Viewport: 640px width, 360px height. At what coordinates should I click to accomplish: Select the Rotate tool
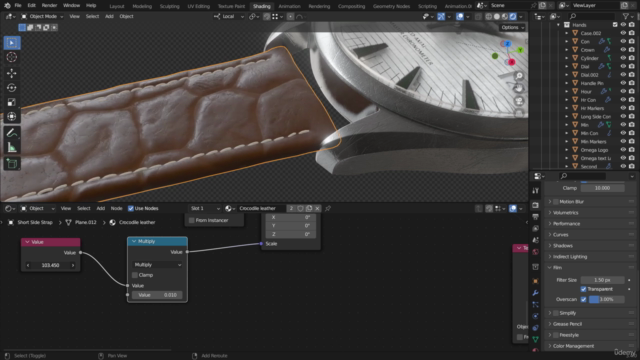12,87
